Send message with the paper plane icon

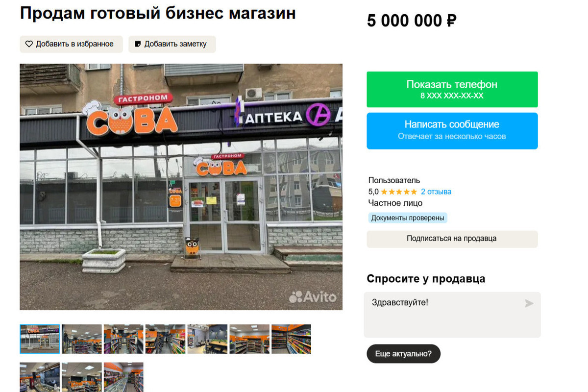coord(529,303)
